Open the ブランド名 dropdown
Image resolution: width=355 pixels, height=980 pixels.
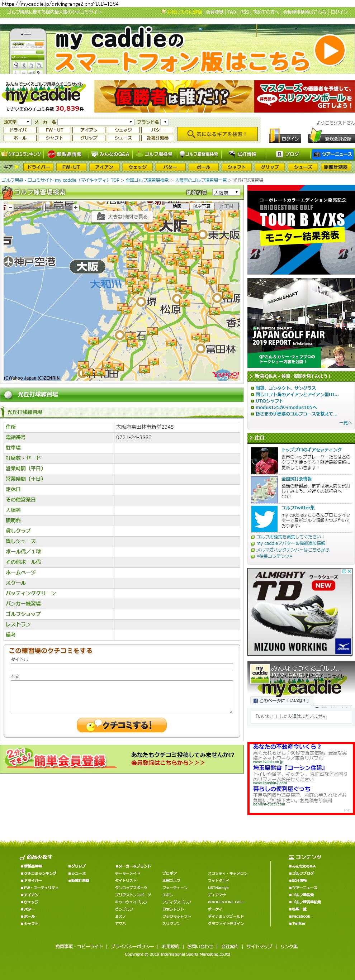(x=164, y=122)
